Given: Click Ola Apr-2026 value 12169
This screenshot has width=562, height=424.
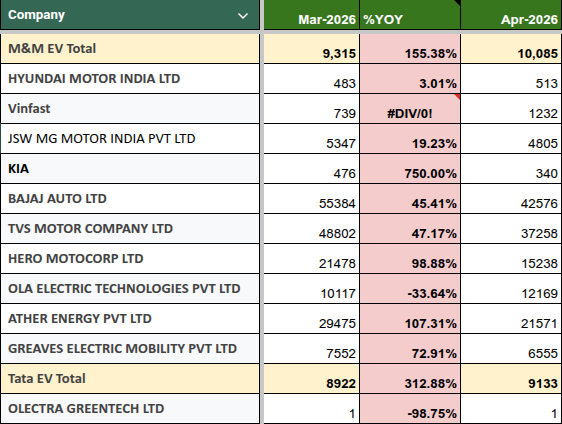Looking at the screenshot, I should pyautogui.click(x=511, y=289).
